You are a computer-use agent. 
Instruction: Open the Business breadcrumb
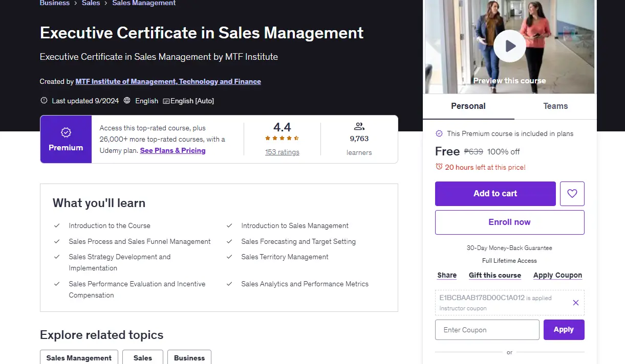point(55,3)
